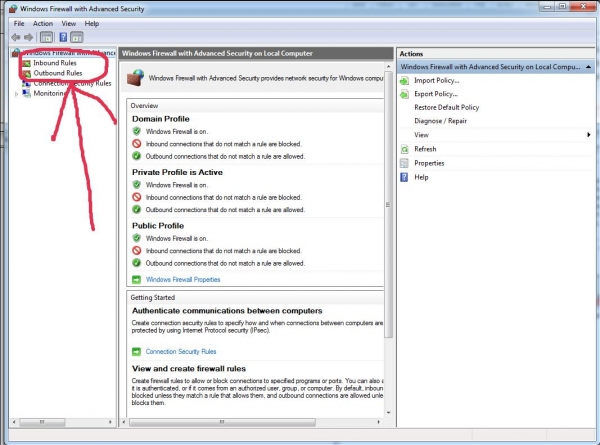Open the View menu in menu bar
Image resolution: width=600 pixels, height=445 pixels.
[69, 24]
